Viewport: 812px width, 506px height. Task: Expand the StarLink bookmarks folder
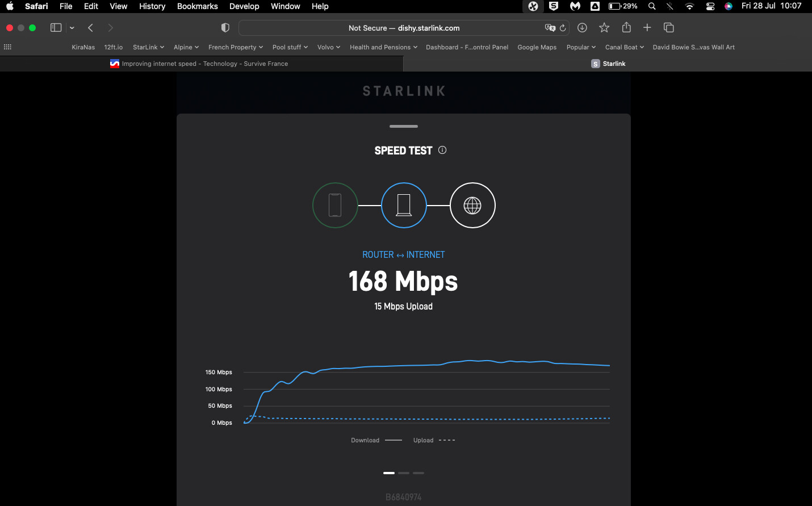148,47
